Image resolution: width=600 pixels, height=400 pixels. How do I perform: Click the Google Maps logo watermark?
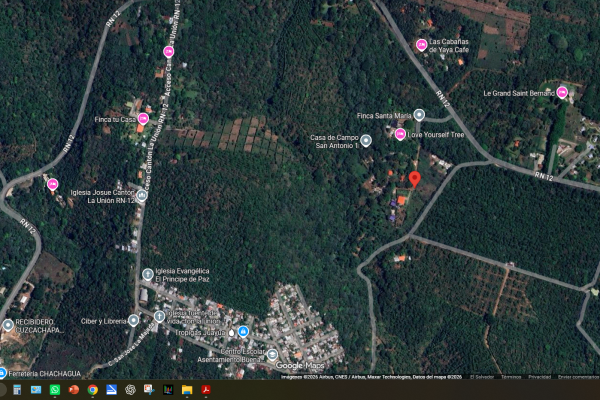pos(300,366)
